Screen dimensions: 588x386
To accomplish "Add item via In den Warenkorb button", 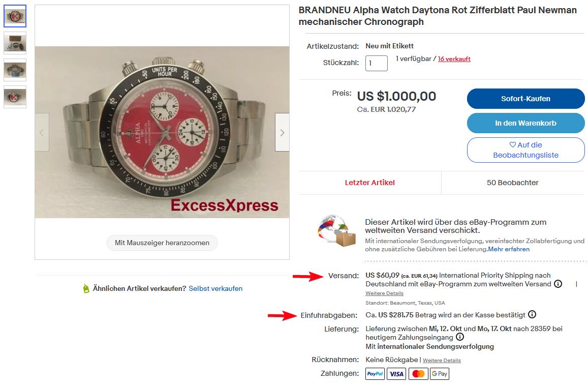I will click(526, 123).
